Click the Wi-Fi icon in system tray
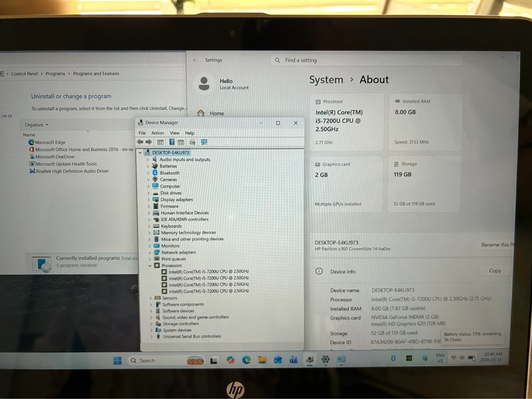Screen dimensions: 532x399 point(454,357)
